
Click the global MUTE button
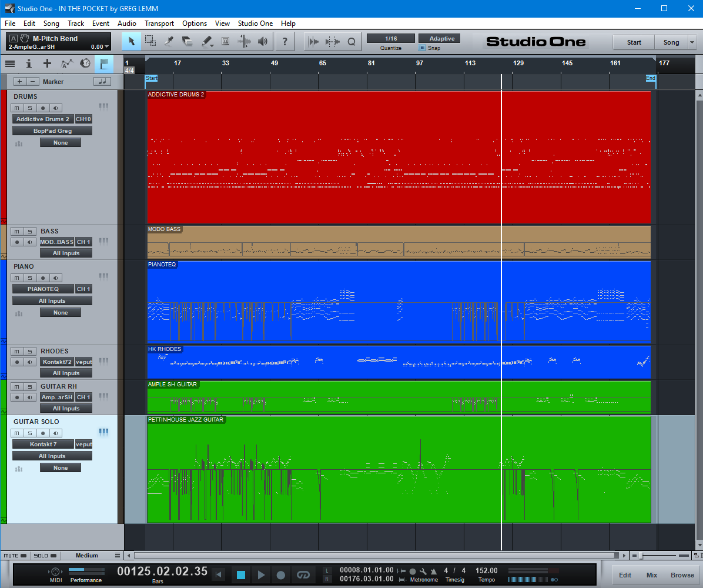[x=15, y=556]
